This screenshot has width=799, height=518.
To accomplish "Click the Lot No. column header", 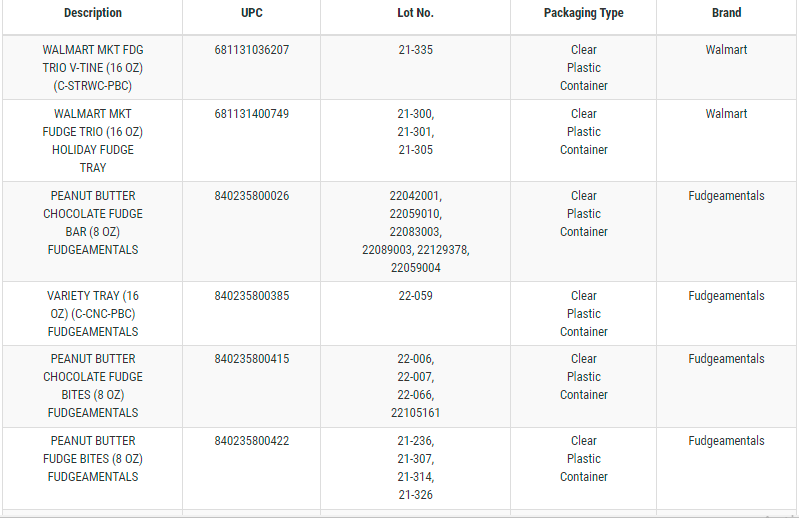I will [415, 13].
